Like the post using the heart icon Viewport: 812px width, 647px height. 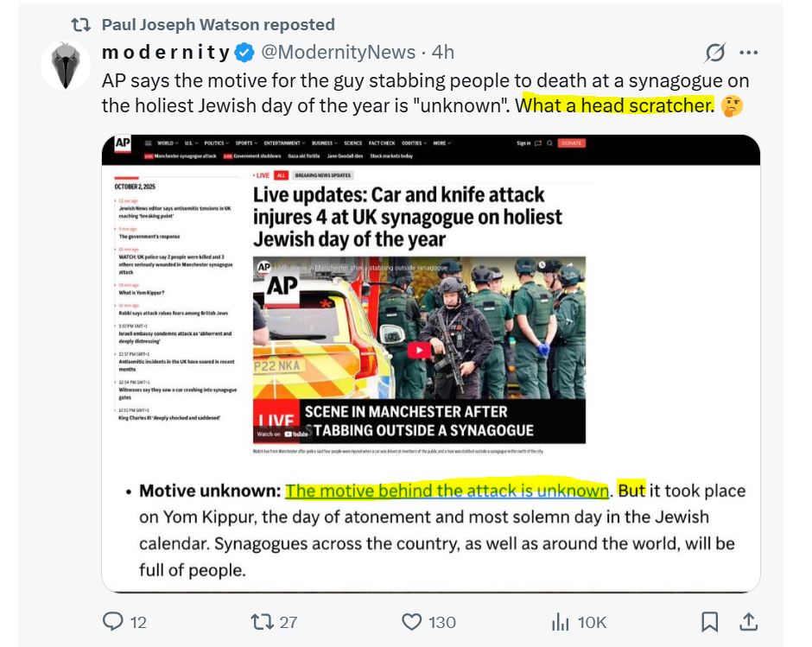(412, 622)
